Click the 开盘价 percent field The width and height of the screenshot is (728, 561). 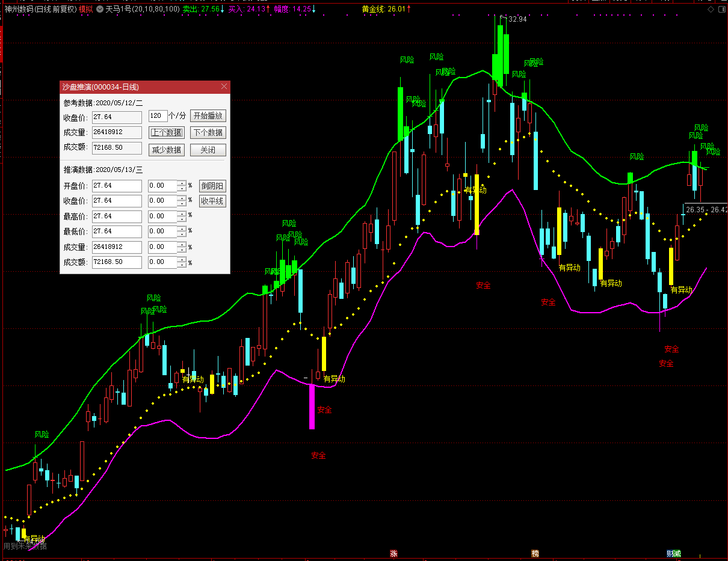162,186
